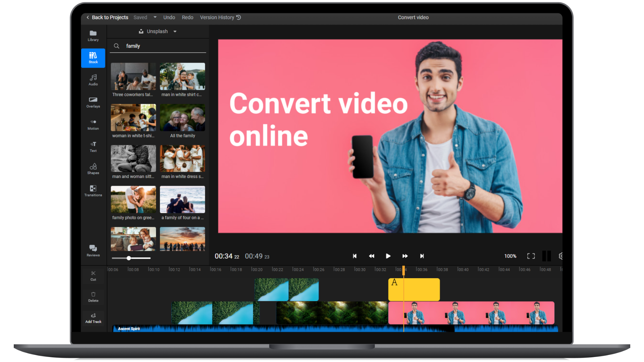Click the Cut scissors tool

93,276
